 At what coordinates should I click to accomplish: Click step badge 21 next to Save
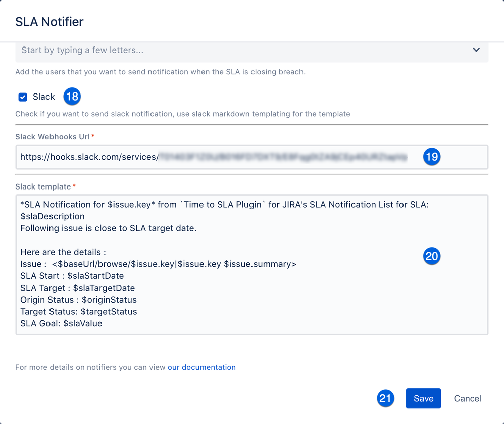click(x=385, y=398)
